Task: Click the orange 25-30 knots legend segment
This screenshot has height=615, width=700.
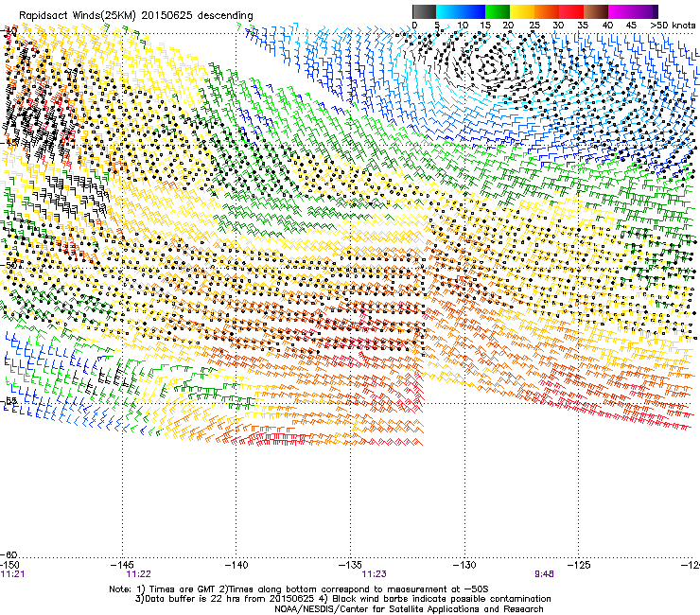Action: [547, 11]
